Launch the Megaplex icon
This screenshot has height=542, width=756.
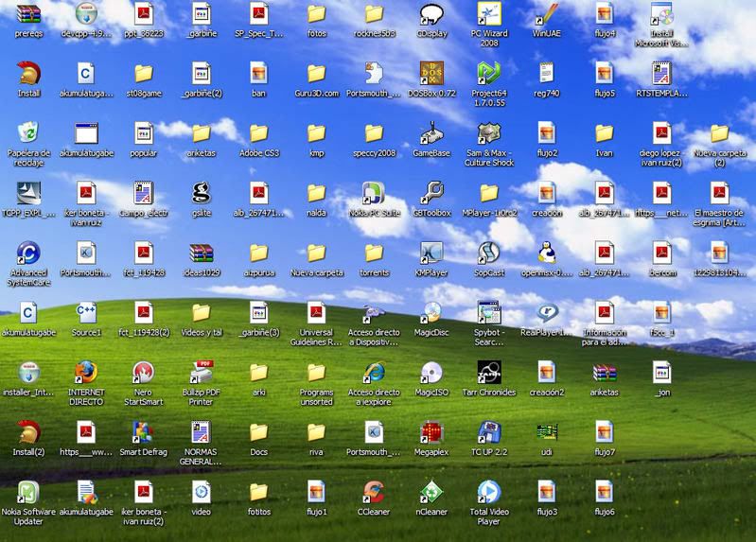click(431, 432)
